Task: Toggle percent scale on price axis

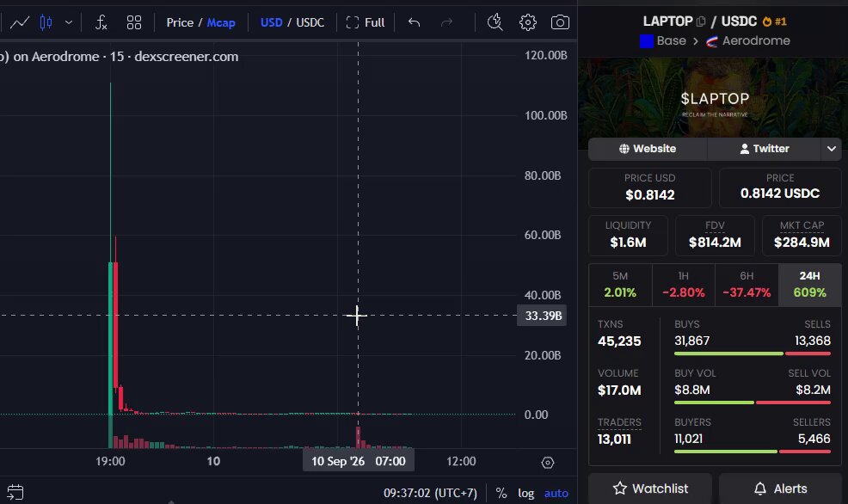Action: 501,493
